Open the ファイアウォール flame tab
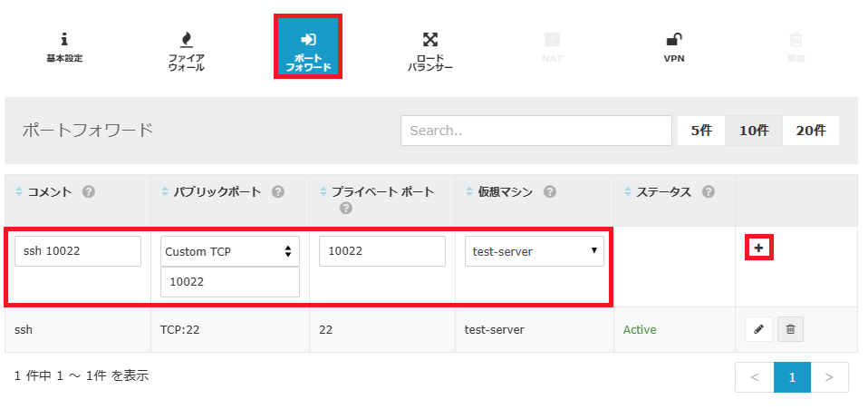868x409 pixels. point(187,50)
